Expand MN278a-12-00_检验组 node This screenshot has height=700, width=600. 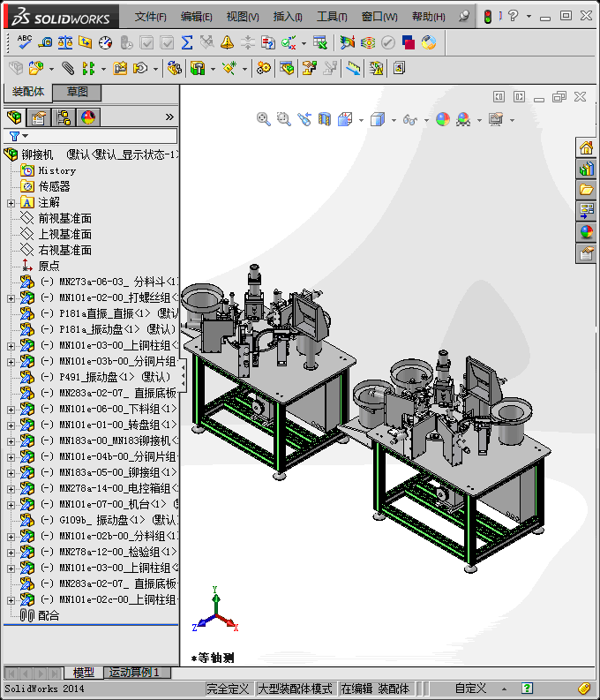tap(11, 553)
